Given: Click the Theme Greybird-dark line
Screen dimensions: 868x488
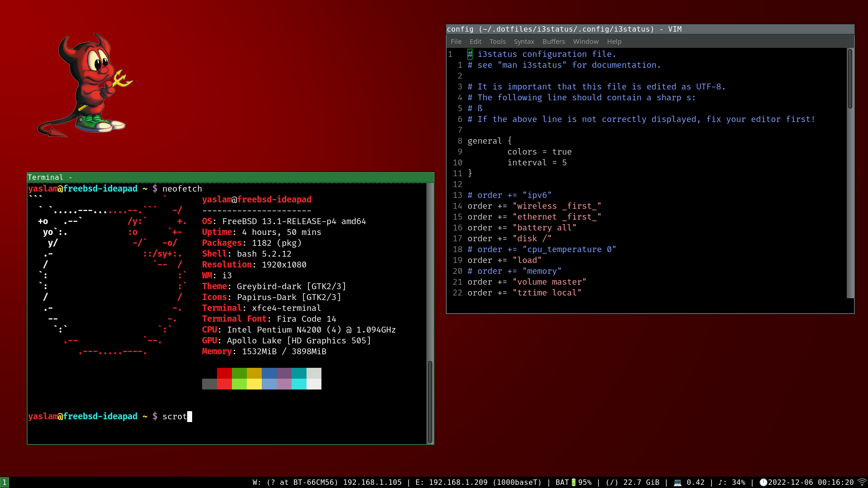Looking at the screenshot, I should 274,286.
